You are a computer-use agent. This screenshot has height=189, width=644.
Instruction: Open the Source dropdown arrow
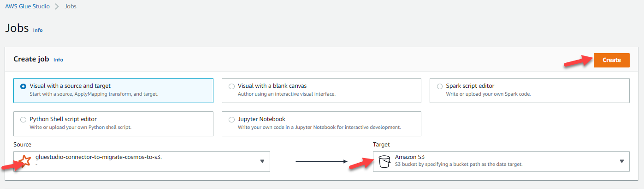tap(262, 161)
